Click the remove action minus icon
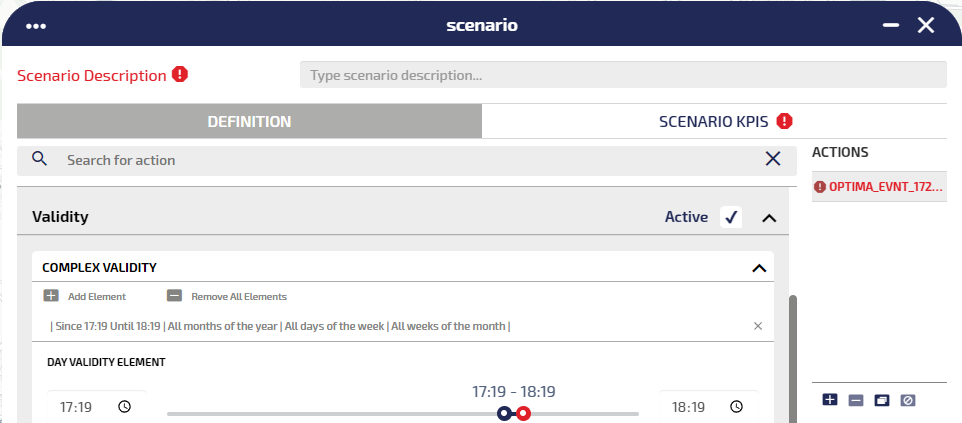This screenshot has height=423, width=962. coord(855,400)
